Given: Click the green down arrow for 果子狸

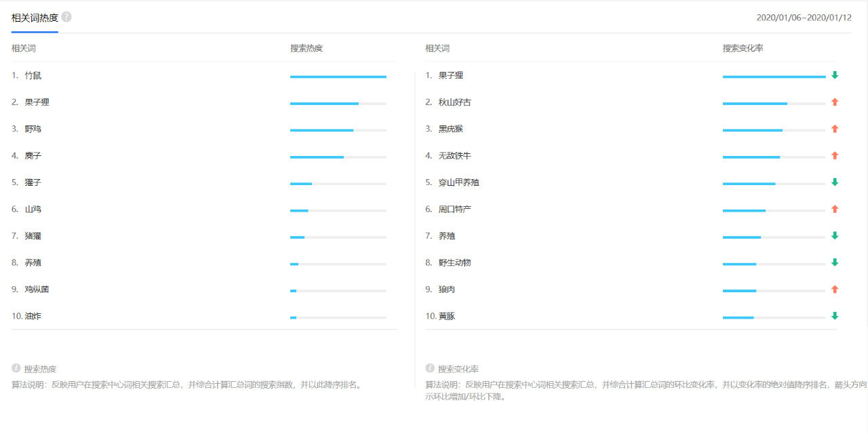Looking at the screenshot, I should 835,75.
